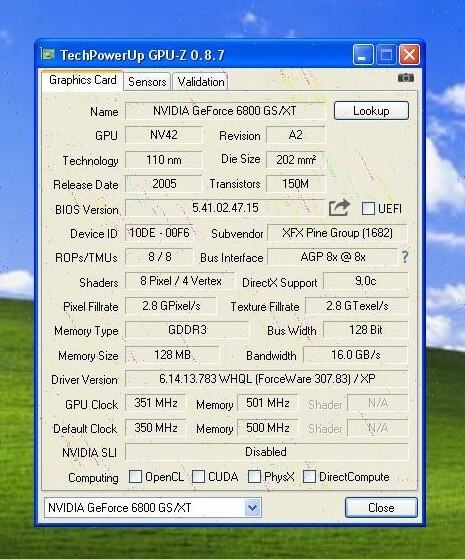
Task: Click the Bandwidth field 16.0 GB/s
Action: point(356,355)
